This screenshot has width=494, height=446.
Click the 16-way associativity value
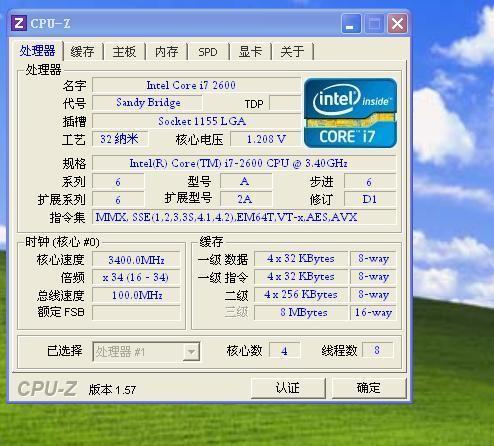point(373,313)
